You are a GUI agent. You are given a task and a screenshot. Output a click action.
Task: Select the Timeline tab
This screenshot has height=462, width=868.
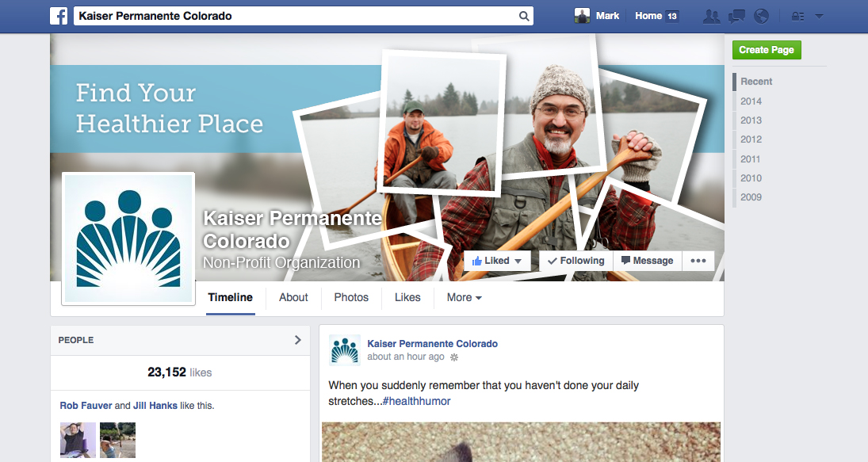coord(231,298)
